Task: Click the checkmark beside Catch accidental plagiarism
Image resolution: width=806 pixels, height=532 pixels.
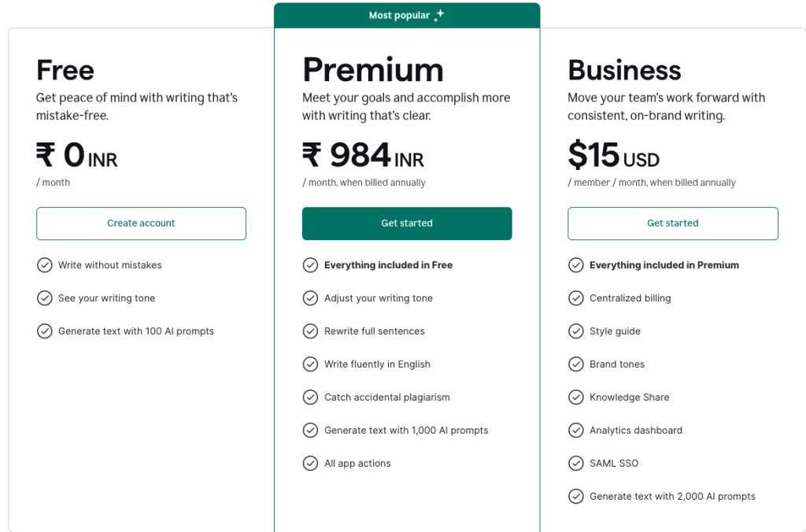Action: (x=311, y=397)
